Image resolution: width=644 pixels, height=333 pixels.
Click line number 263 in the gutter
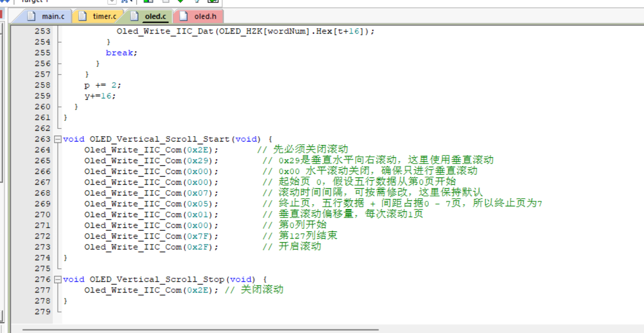tap(43, 139)
